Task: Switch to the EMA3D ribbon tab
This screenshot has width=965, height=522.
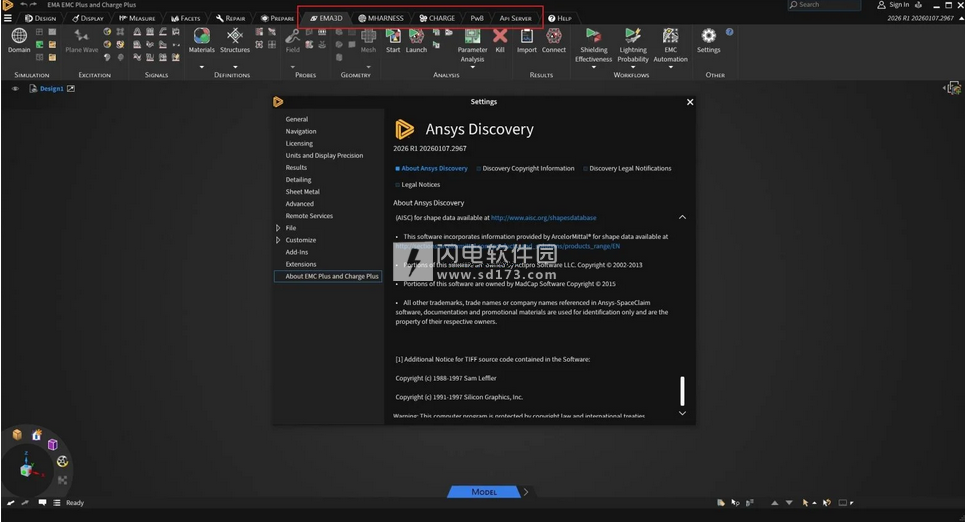Action: coord(326,18)
